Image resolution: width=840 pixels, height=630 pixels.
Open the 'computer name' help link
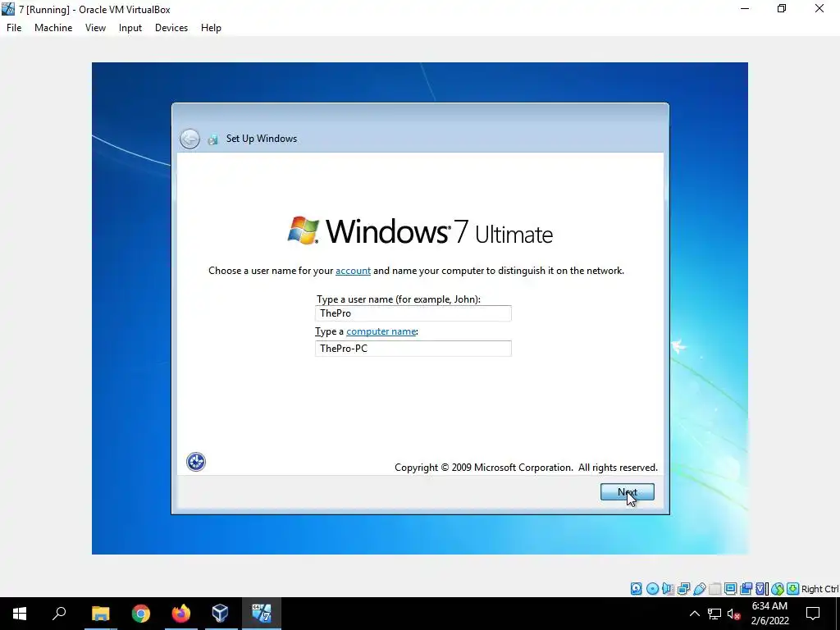(381, 331)
